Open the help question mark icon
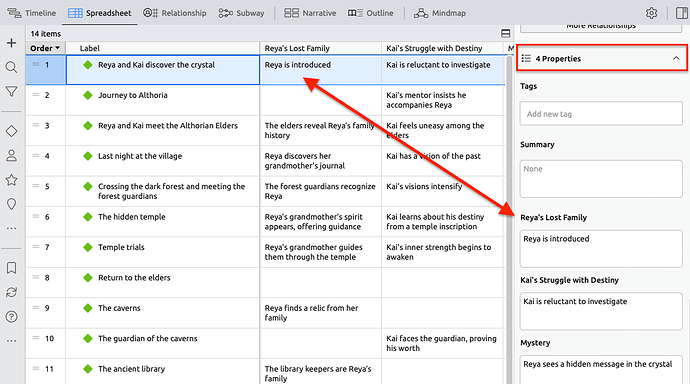690x384 pixels. [11, 316]
